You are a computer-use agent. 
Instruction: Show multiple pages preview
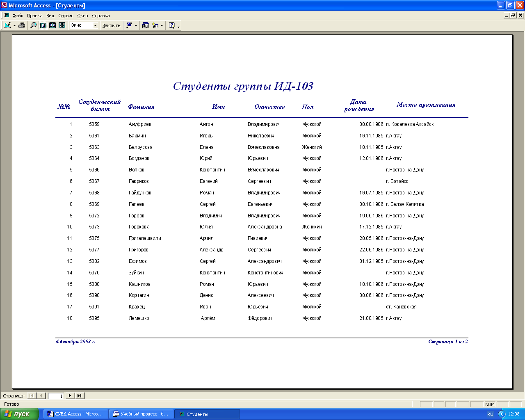point(62,25)
